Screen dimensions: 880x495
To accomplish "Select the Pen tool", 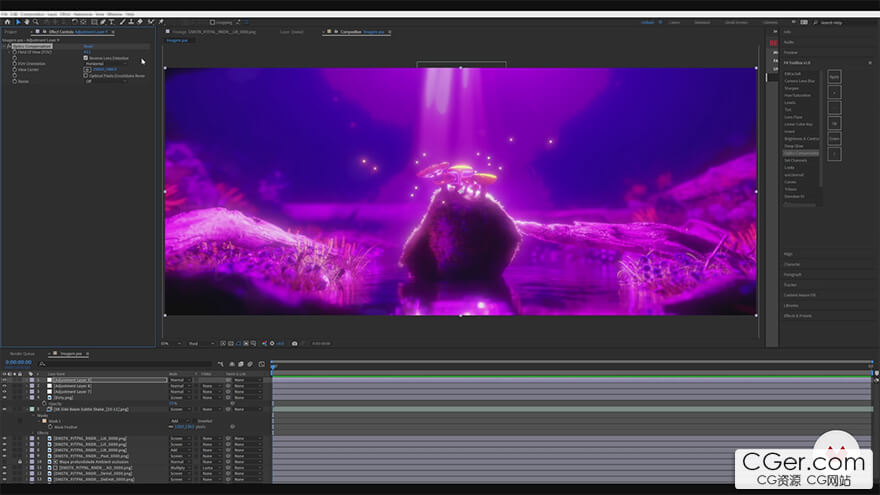I will (103, 22).
